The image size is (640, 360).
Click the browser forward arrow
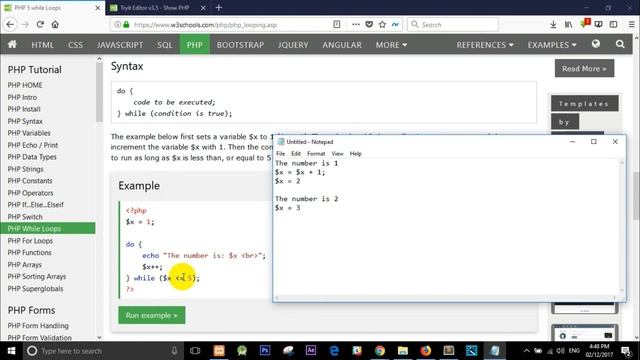coord(25,24)
